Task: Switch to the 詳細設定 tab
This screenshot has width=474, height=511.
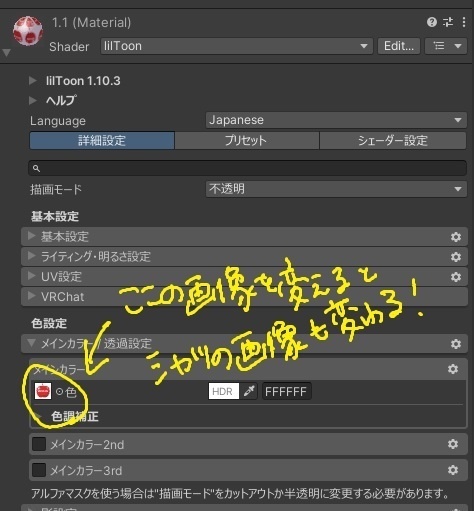Action: (x=102, y=140)
